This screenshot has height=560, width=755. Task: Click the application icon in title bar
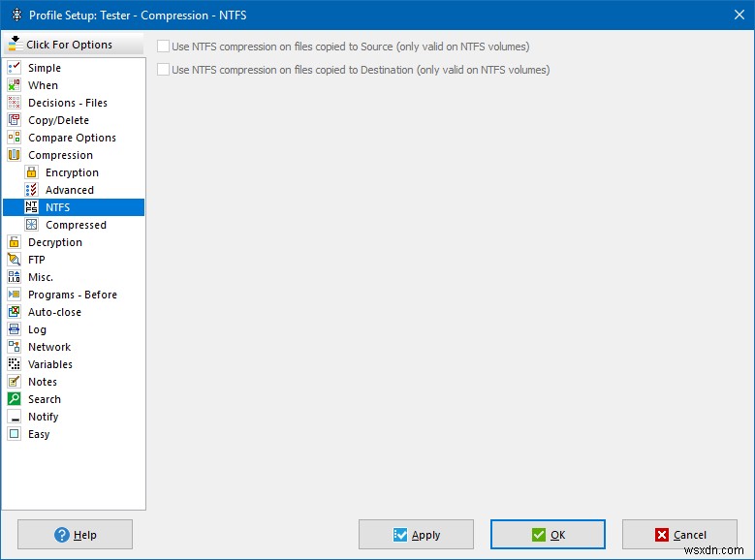tap(16, 15)
